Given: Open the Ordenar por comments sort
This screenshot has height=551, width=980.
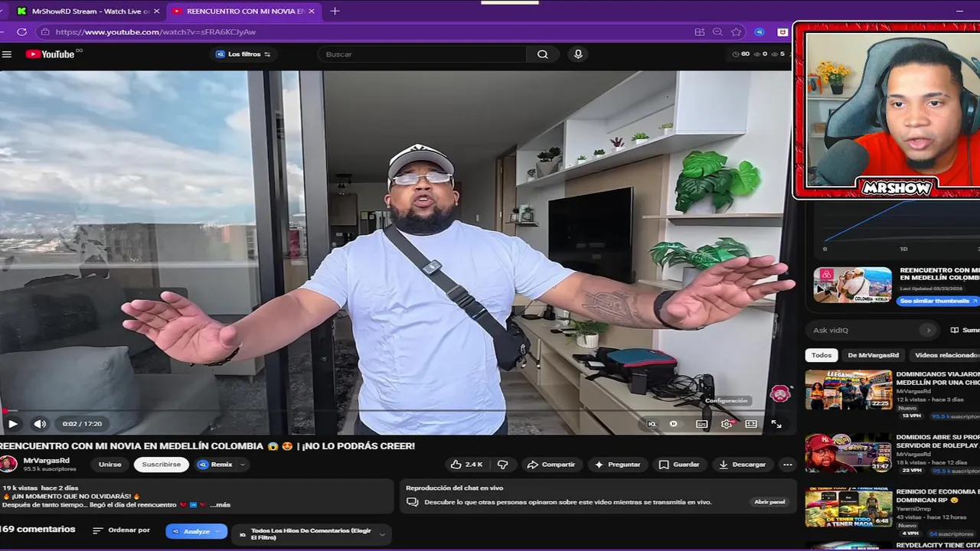Looking at the screenshot, I should pos(121,530).
